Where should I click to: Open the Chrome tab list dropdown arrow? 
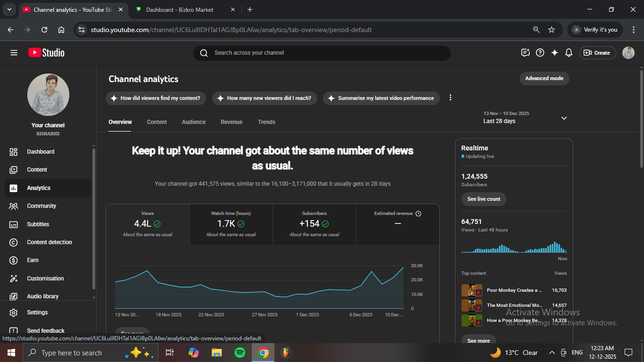(9, 9)
